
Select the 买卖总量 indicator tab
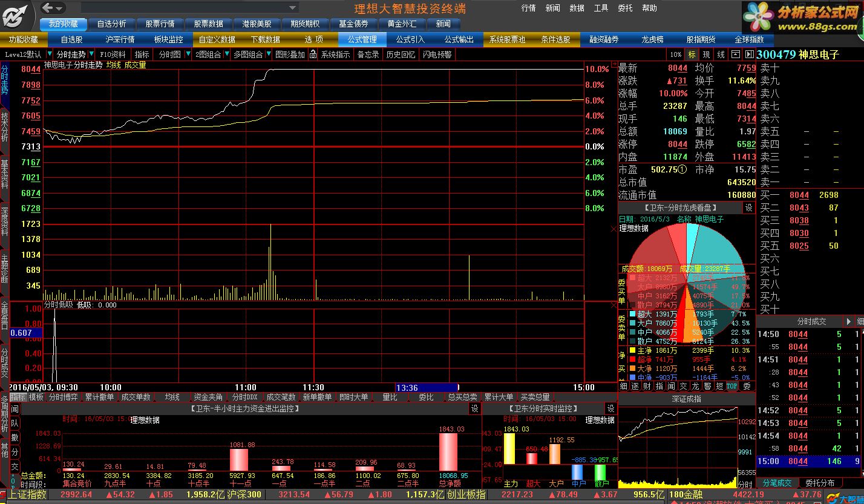tap(535, 397)
